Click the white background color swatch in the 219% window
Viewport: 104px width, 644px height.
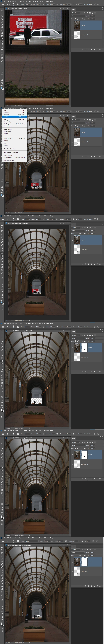3,89
